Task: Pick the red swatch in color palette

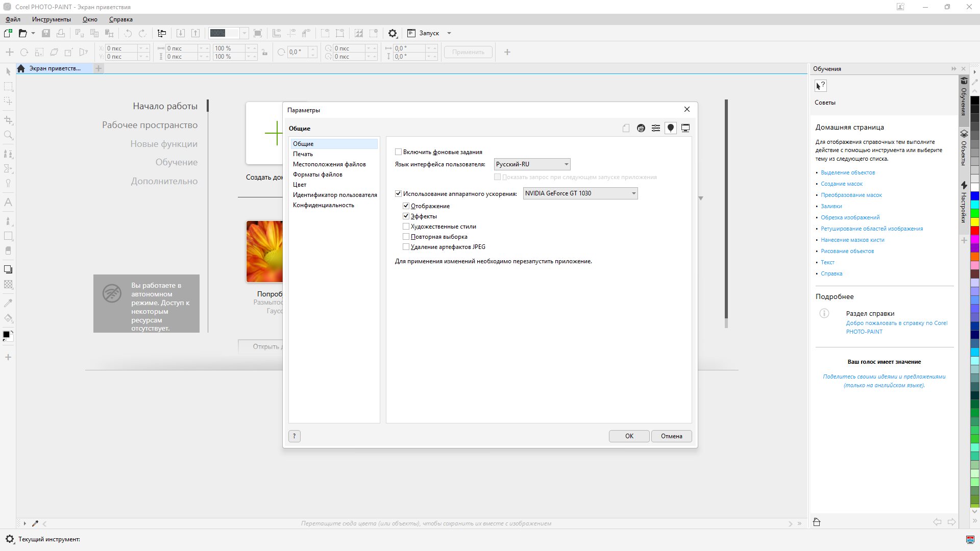Action: click(974, 231)
